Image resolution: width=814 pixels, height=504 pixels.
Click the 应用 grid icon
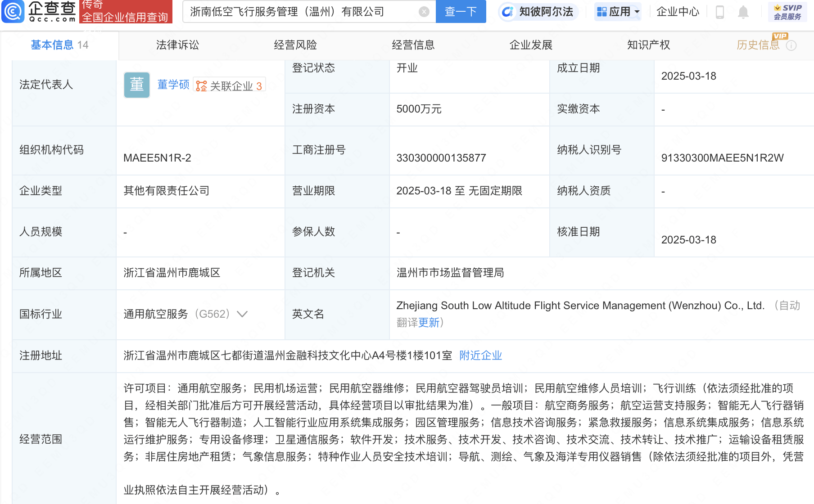pyautogui.click(x=601, y=12)
